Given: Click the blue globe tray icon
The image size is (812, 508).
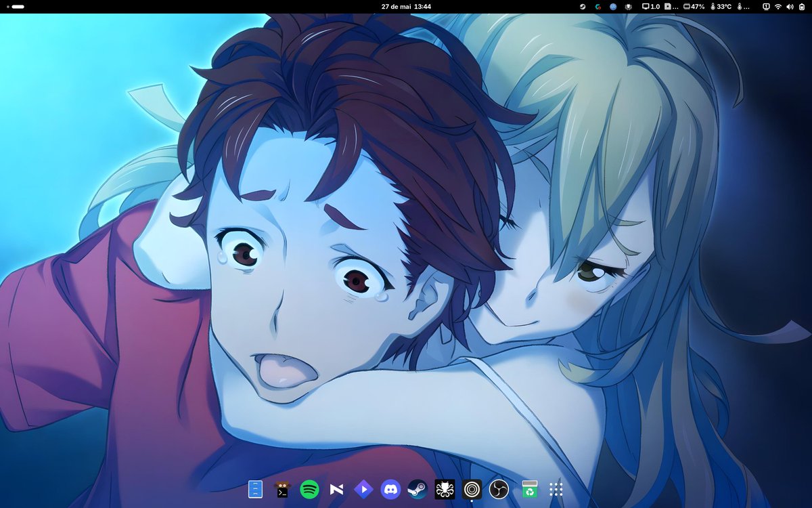Looking at the screenshot, I should click(x=613, y=7).
